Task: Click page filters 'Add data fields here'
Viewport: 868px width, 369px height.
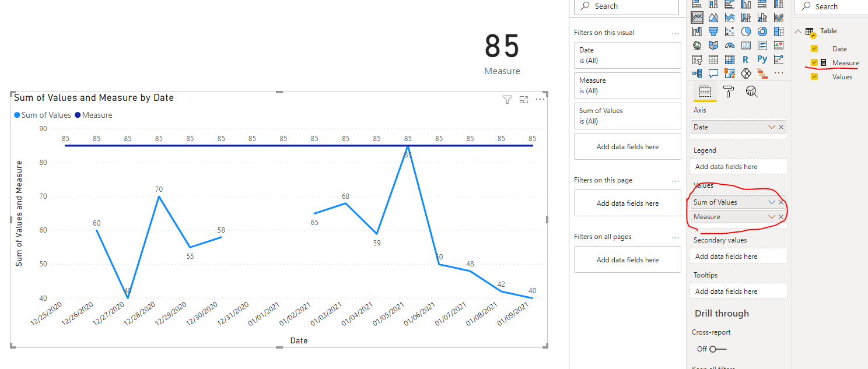Action: pos(628,203)
